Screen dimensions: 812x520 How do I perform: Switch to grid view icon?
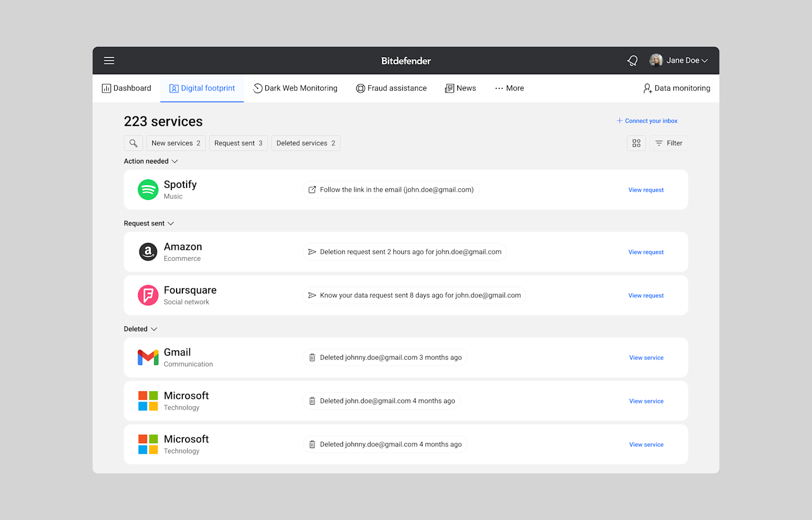(636, 143)
